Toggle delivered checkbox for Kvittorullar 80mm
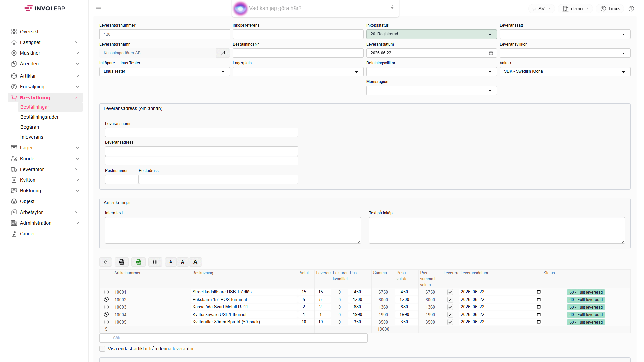Screen dimensions: 644x362 (450, 322)
